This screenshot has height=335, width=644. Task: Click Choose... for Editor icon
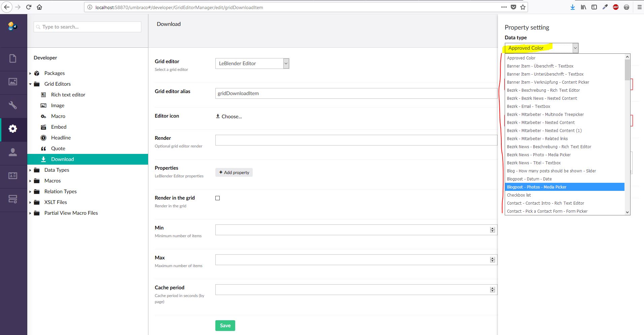[229, 117]
